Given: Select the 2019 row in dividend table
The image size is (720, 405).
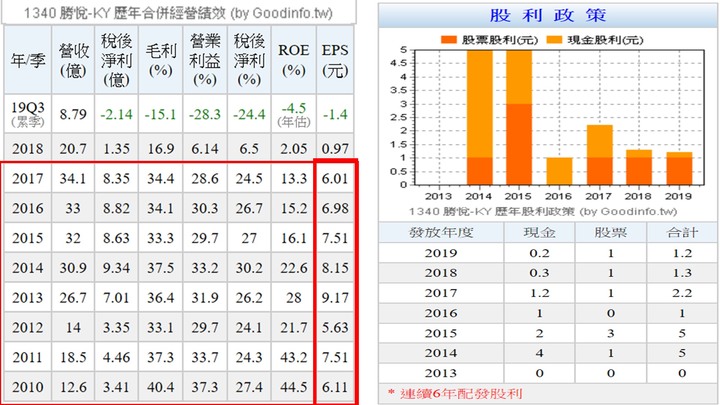Looking at the screenshot, I should pyautogui.click(x=548, y=253).
